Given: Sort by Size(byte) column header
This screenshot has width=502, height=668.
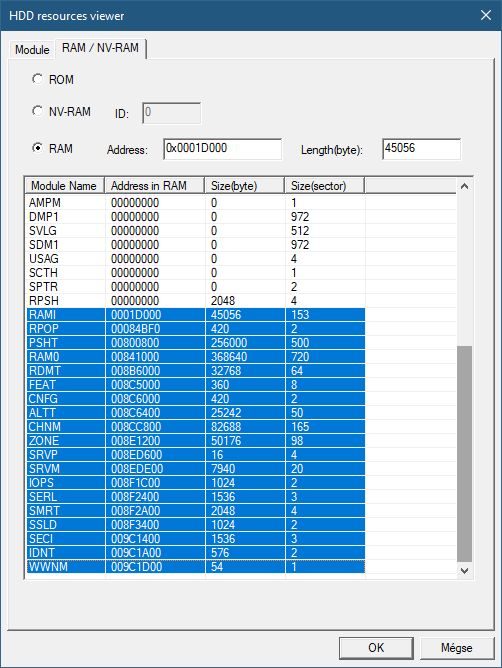Looking at the screenshot, I should pos(245,186).
